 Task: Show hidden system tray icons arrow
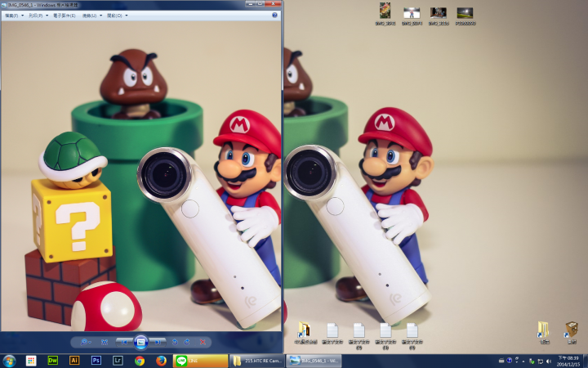click(x=523, y=361)
